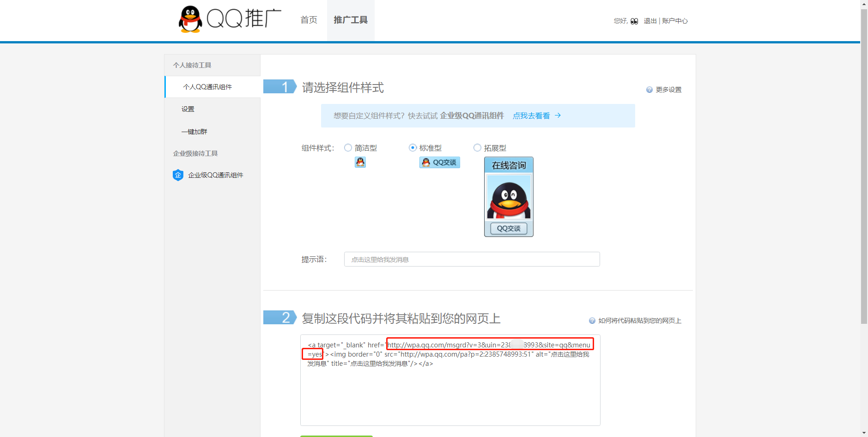Click the QQ交谈 preview under 标准型
The image size is (868, 437).
click(440, 162)
